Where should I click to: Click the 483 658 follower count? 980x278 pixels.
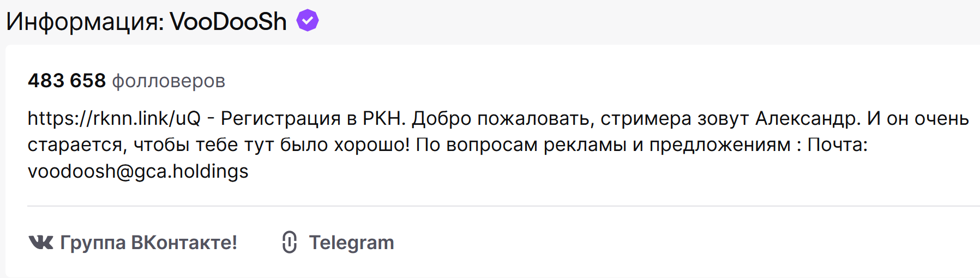tap(67, 81)
